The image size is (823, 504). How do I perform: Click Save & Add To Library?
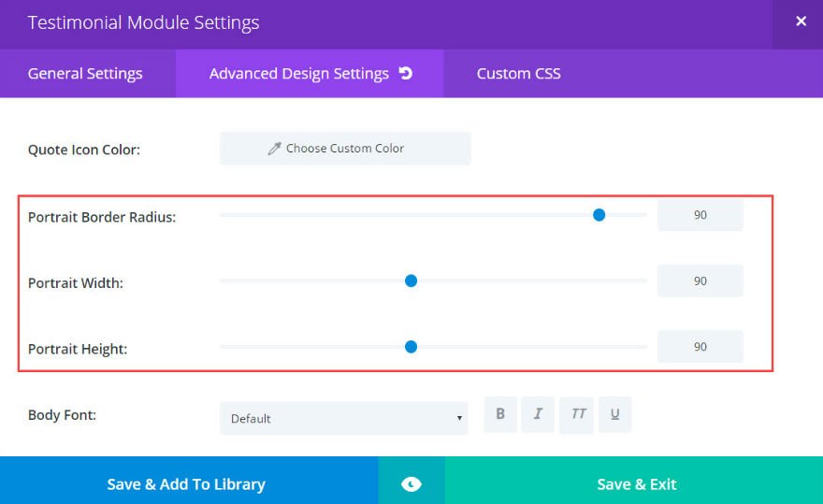[x=186, y=483]
